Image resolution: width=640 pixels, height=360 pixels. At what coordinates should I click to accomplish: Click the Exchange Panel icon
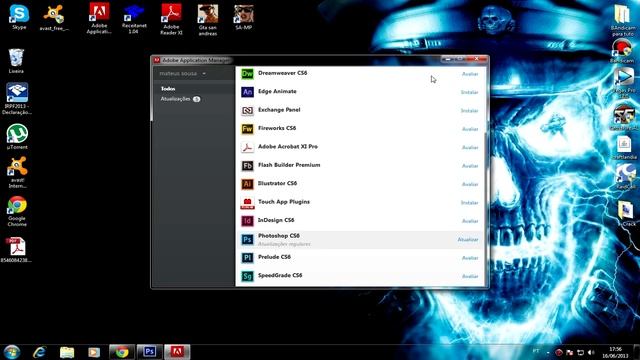tap(247, 110)
